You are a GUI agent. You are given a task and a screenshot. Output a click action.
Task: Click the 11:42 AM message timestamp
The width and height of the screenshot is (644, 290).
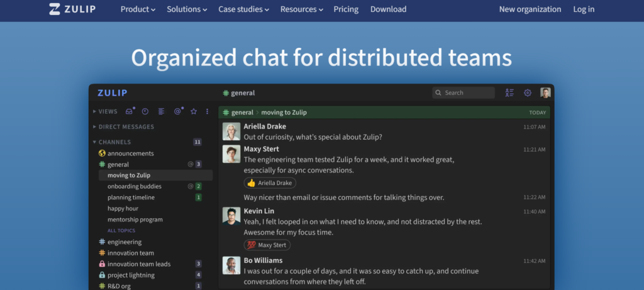coord(535,261)
